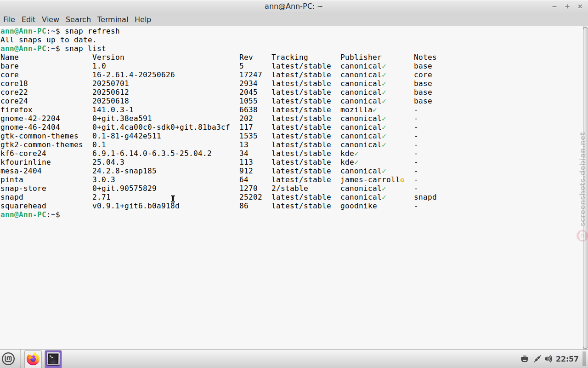Click the 'kfourinline' snap name
Viewport: 588px width, 368px height.
point(26,162)
